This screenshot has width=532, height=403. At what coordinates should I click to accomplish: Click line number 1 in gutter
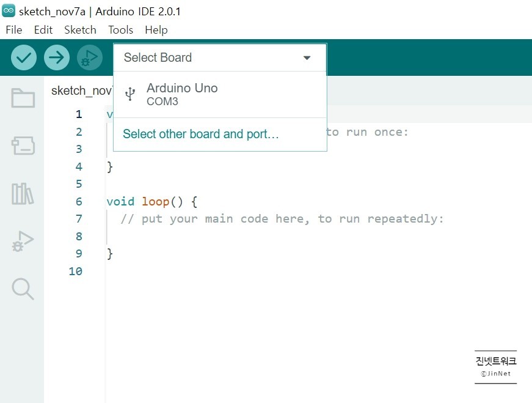coord(79,114)
